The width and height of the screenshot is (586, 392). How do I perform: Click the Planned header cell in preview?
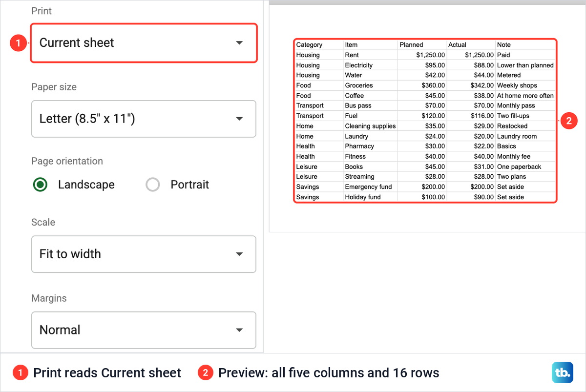tap(422, 45)
